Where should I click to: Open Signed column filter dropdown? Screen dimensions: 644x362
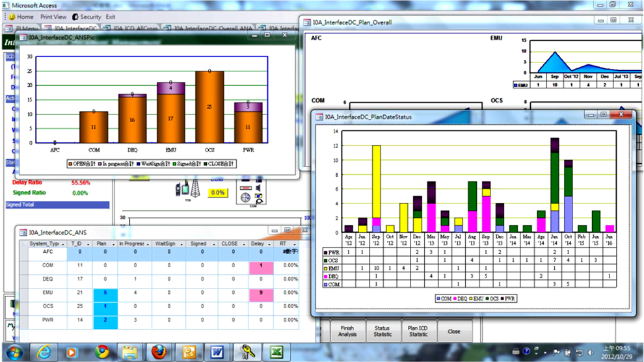coord(214,244)
